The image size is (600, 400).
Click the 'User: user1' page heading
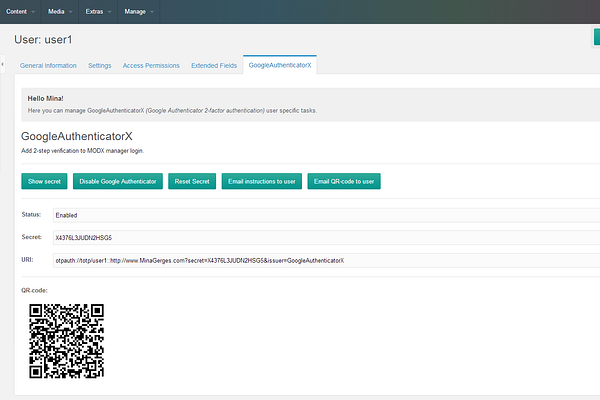(43, 40)
